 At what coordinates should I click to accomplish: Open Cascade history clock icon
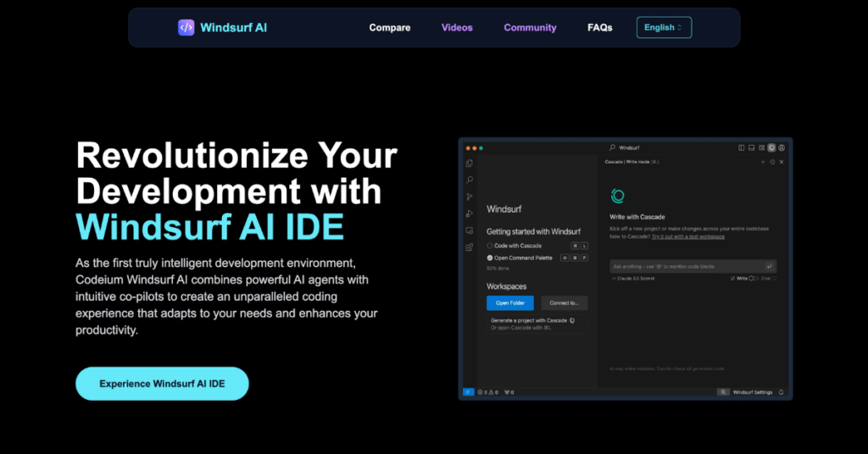771,162
